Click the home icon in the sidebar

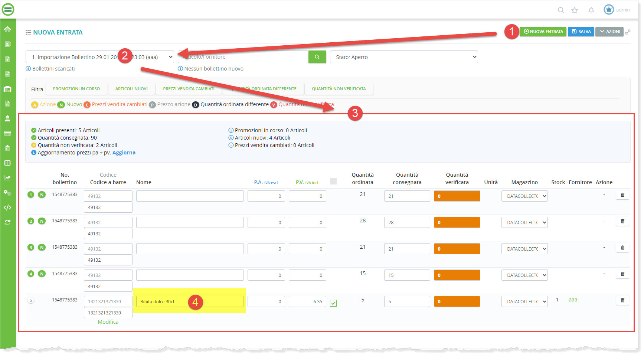tap(7, 29)
